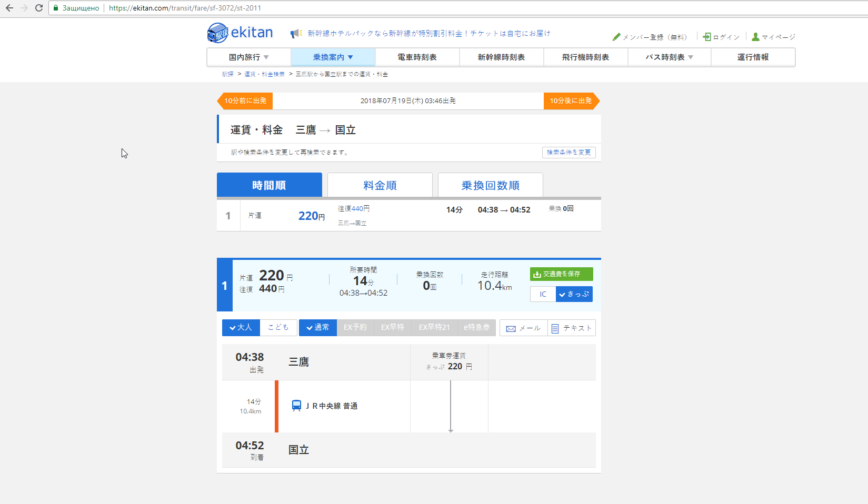Go back with the browser back arrow
The width and height of the screenshot is (868, 504).
9,8
